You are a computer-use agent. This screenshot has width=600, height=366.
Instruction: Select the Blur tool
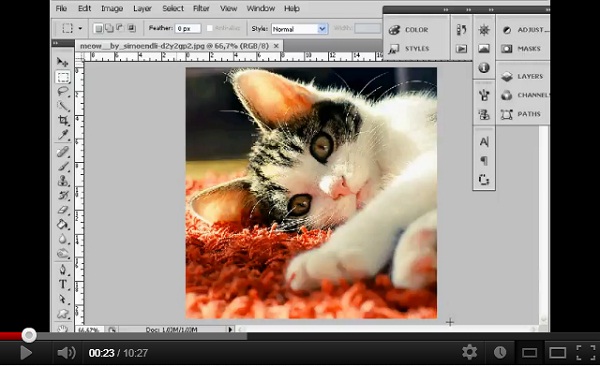point(63,239)
